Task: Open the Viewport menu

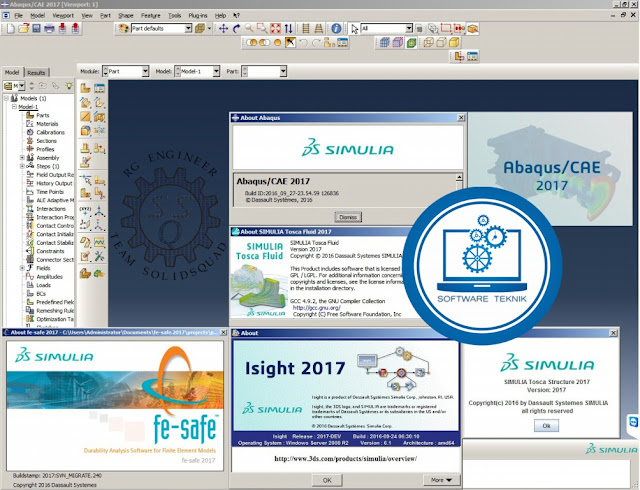Action: pos(63,16)
